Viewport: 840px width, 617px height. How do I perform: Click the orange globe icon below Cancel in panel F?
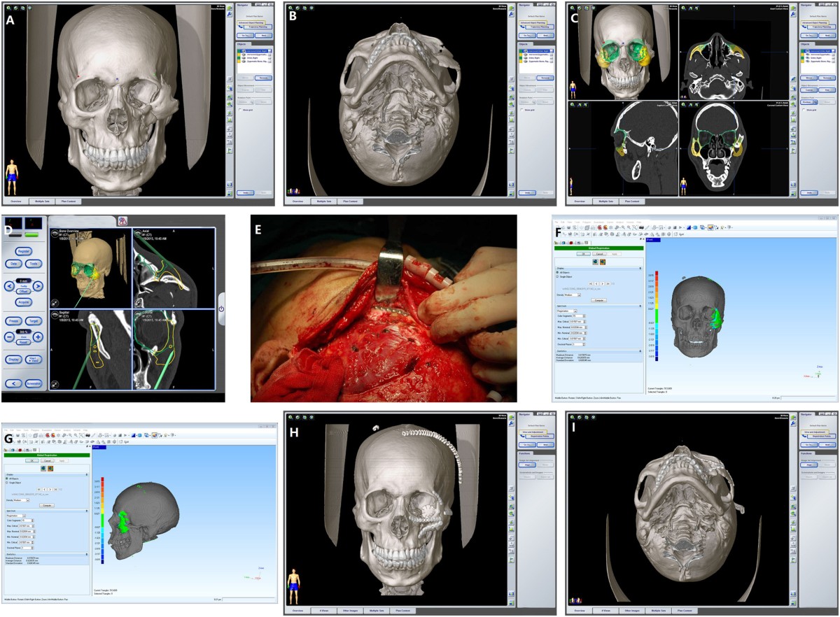[603, 262]
